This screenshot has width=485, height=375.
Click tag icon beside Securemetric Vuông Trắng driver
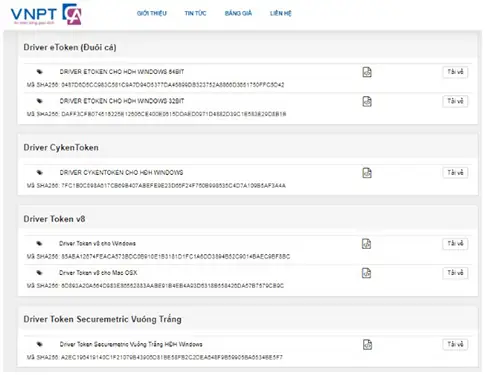pos(40,344)
